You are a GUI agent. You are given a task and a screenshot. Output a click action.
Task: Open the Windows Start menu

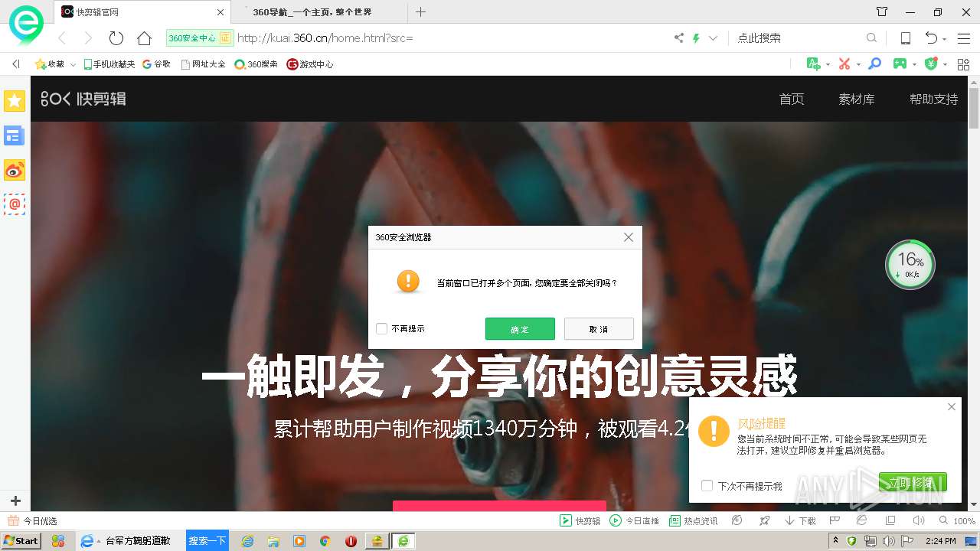coord(21,540)
